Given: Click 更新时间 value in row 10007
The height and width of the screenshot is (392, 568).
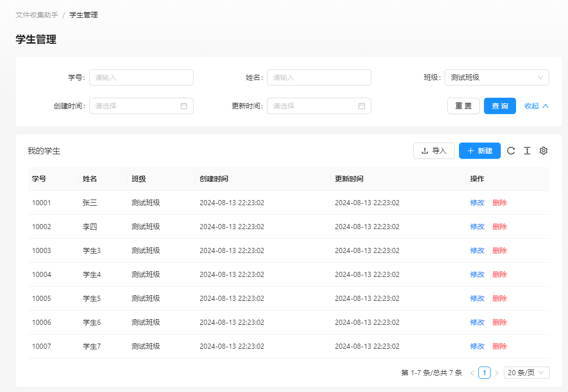Looking at the screenshot, I should (367, 346).
